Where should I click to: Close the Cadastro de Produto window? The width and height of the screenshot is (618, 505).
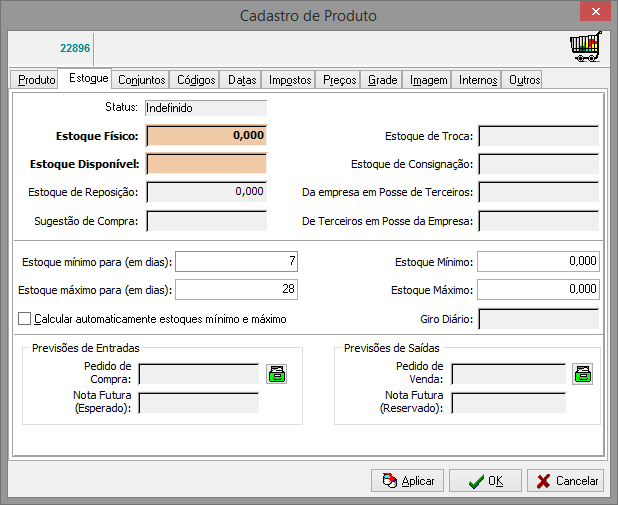[594, 13]
